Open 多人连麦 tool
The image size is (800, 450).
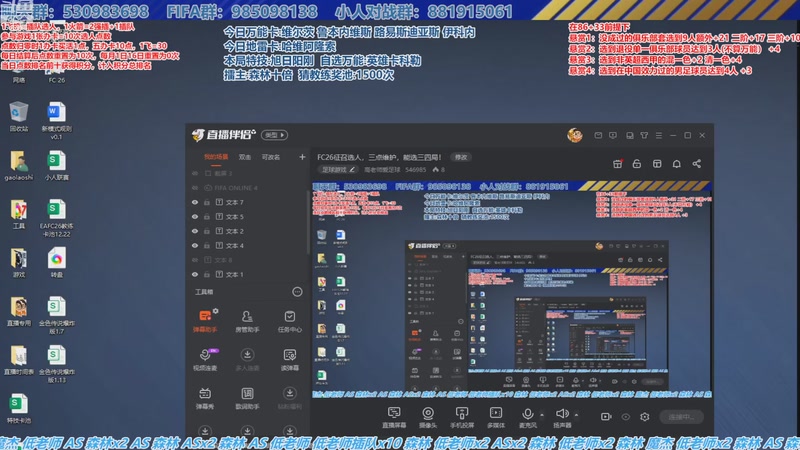(x=247, y=359)
